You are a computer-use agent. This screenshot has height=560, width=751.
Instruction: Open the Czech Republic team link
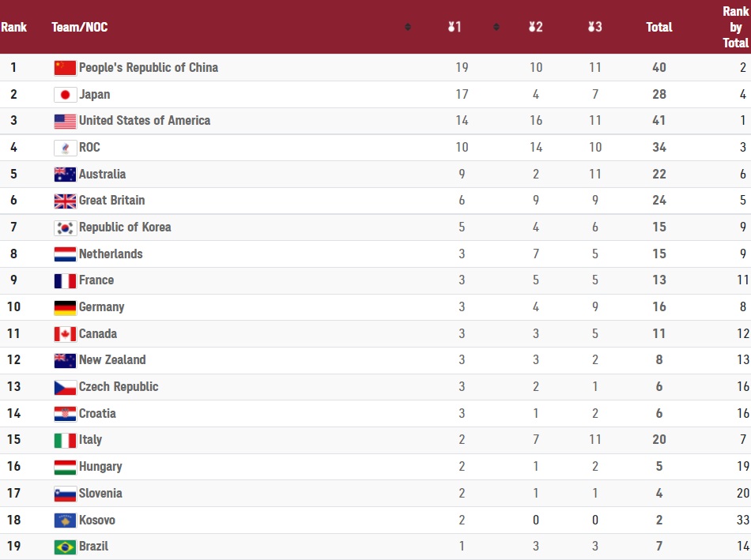tap(119, 387)
